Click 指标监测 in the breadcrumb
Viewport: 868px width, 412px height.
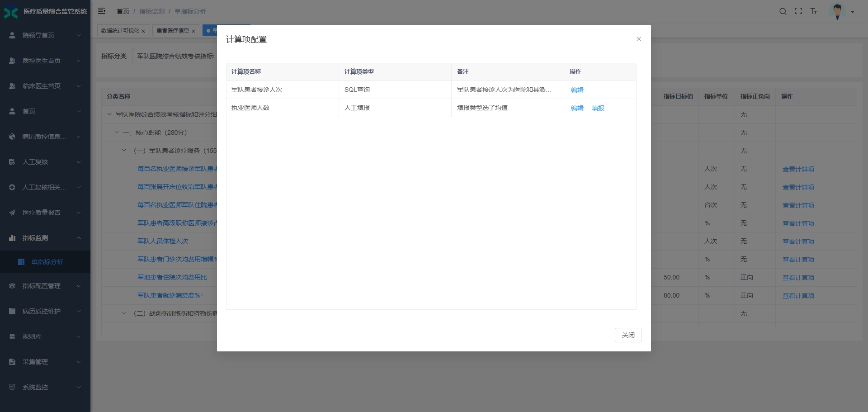152,11
